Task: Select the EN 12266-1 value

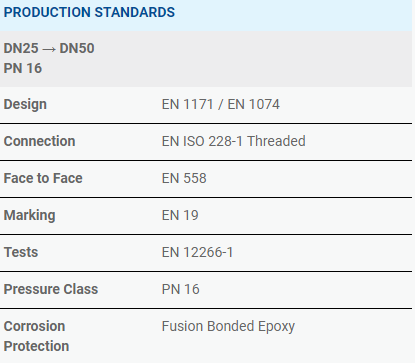Action: point(197,252)
